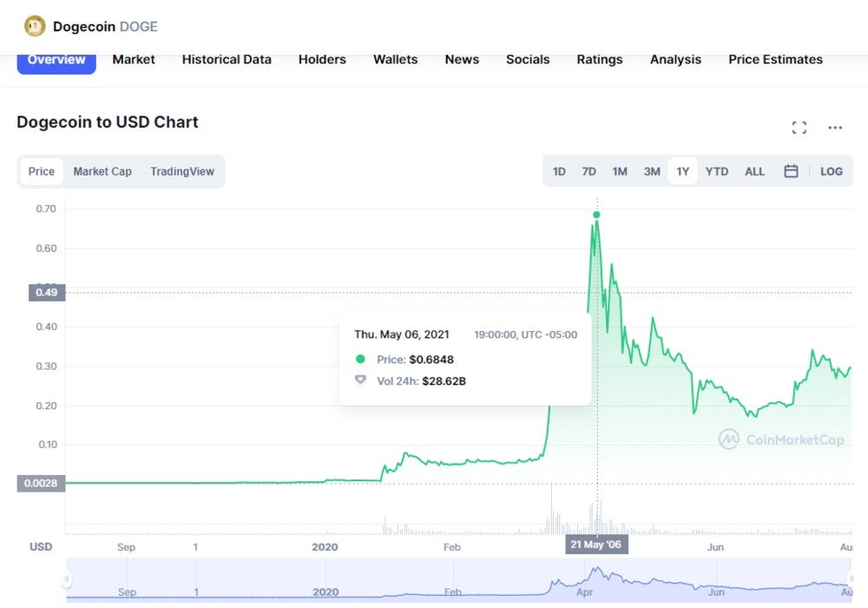Click the Thu. May 06, 2021 date text

(x=402, y=334)
